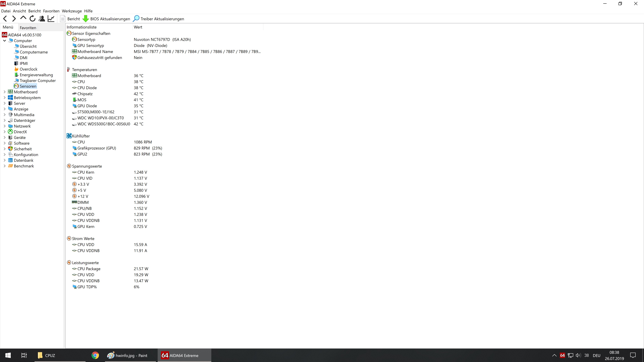Switch to the Favoriten tab
This screenshot has width=644, height=362.
click(28, 28)
